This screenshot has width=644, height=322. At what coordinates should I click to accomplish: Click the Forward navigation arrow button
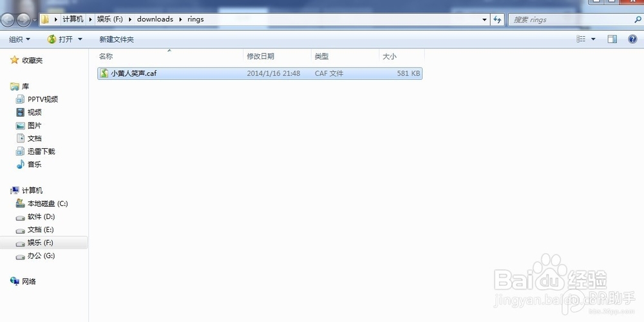[x=23, y=19]
